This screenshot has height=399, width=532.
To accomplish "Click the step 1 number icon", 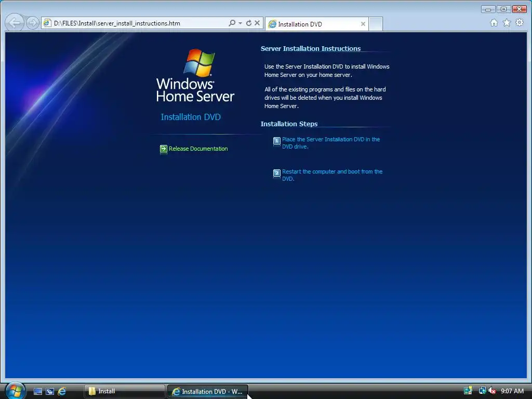I will (277, 141).
